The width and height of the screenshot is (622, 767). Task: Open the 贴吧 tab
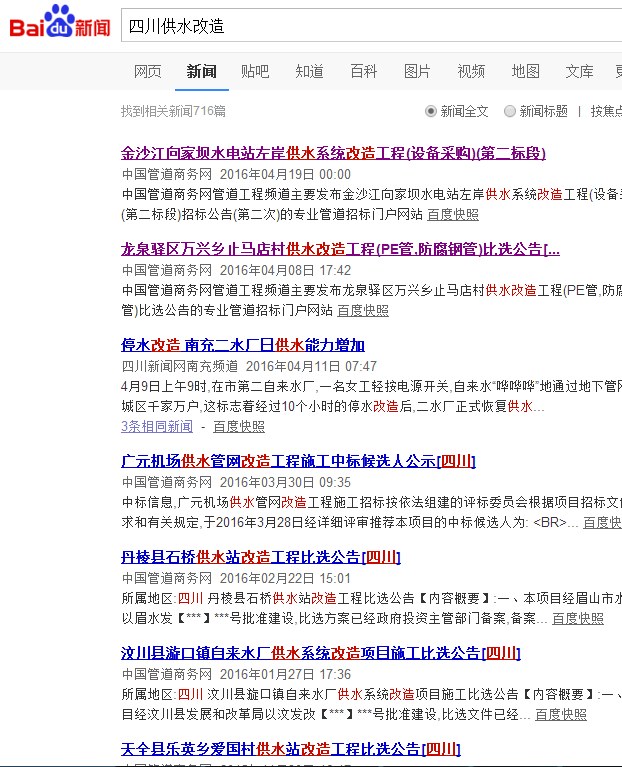[x=255, y=71]
